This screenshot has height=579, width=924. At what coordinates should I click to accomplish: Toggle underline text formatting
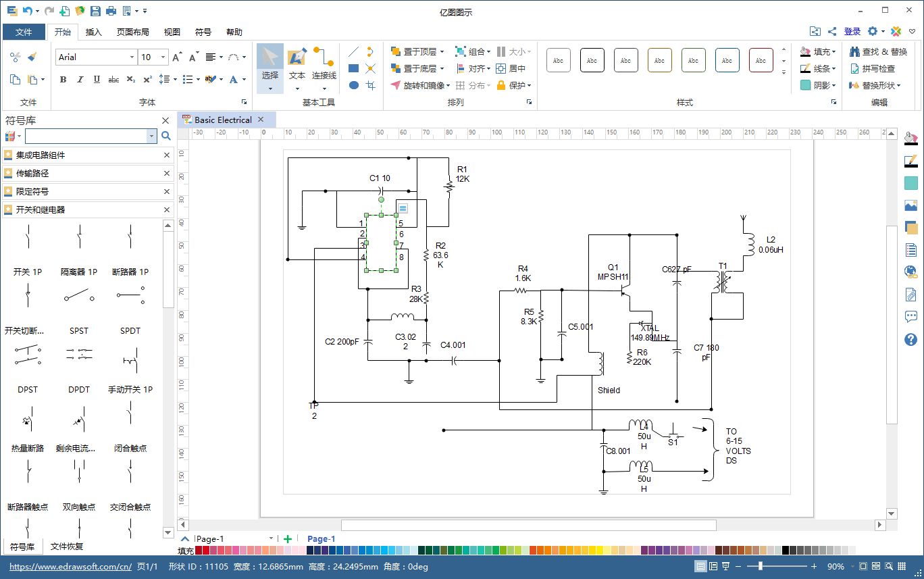[97, 80]
